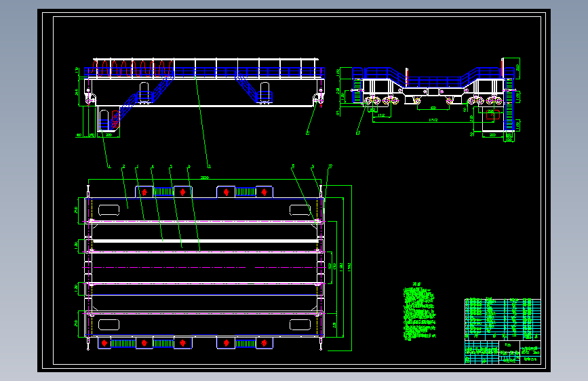
Task: Select the tall red post at the end view's right end
Action: [x=502, y=68]
